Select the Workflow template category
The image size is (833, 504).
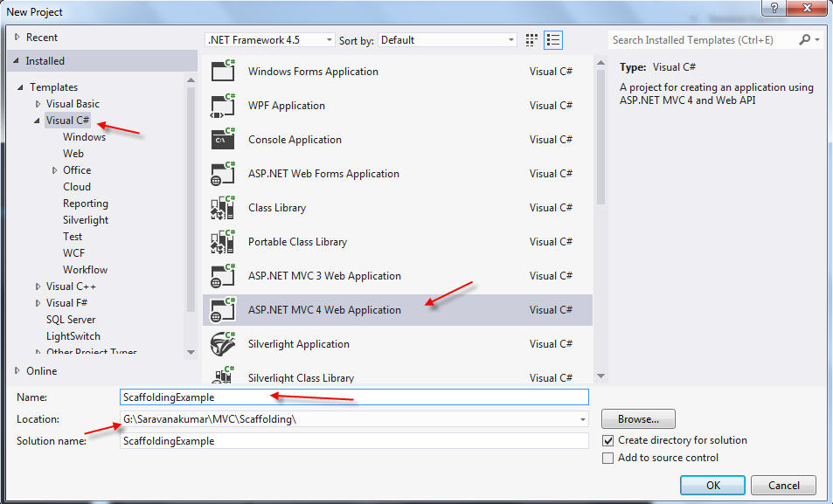click(85, 270)
